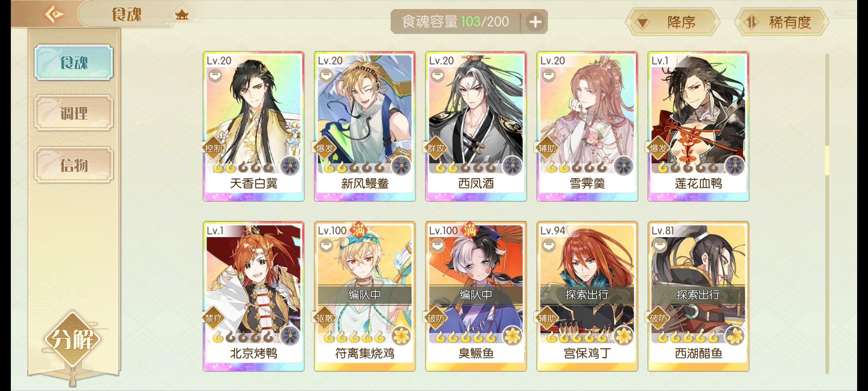Tap the back arrow icon
The width and height of the screenshot is (868, 391).
[54, 14]
